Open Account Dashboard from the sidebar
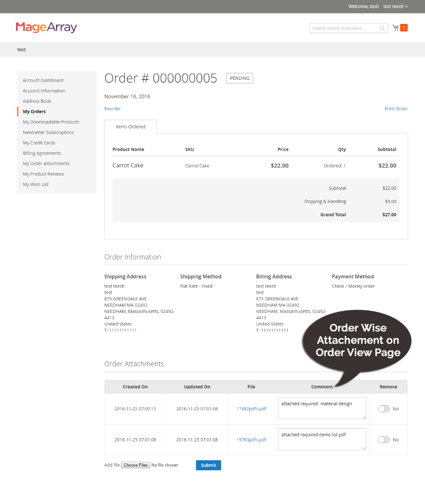The image size is (425, 504). [x=43, y=80]
